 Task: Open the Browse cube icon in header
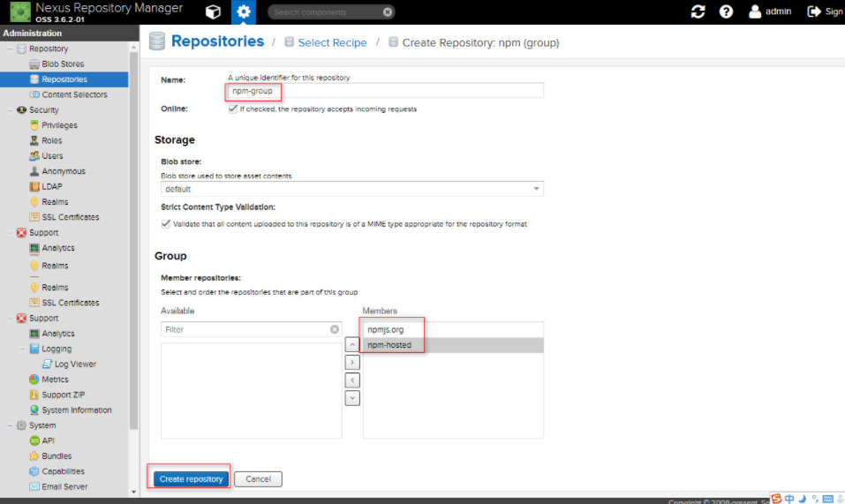tap(213, 11)
